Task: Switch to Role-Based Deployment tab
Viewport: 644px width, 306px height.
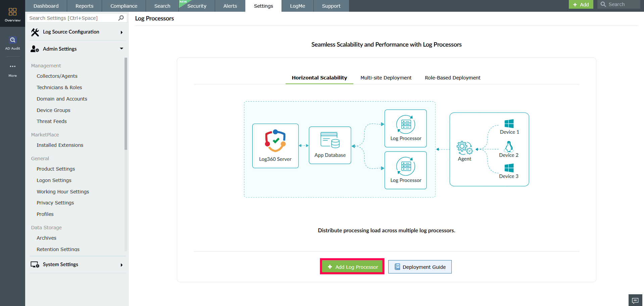Action: [x=453, y=78]
